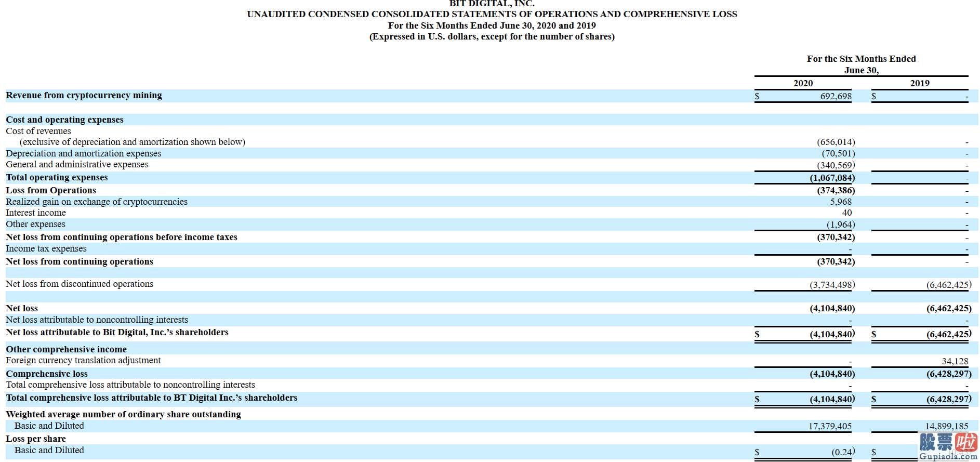Image resolution: width=980 pixels, height=462 pixels.
Task: Select the 'Net loss' row label
Action: click(22, 308)
